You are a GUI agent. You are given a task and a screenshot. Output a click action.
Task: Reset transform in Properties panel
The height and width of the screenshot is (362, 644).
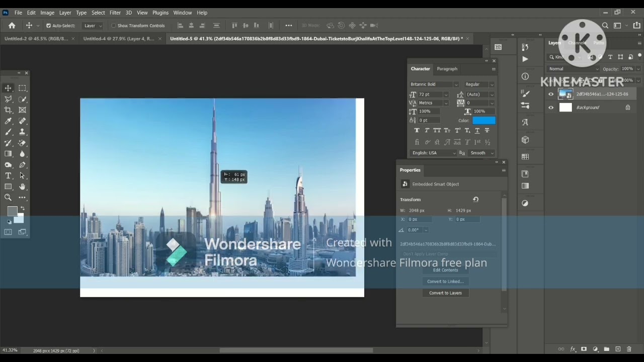[475, 200]
